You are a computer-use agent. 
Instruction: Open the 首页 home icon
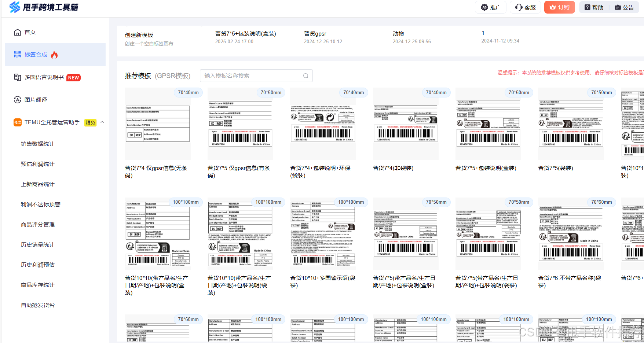point(18,32)
